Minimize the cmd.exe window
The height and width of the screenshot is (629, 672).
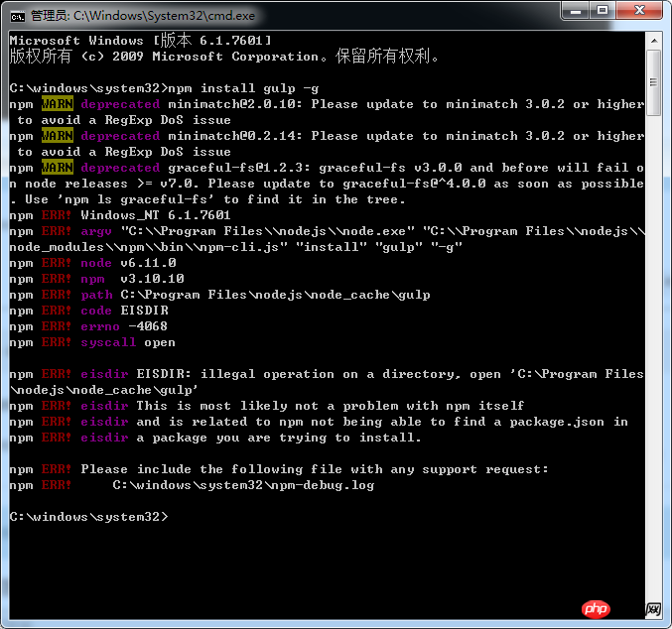pyautogui.click(x=576, y=11)
